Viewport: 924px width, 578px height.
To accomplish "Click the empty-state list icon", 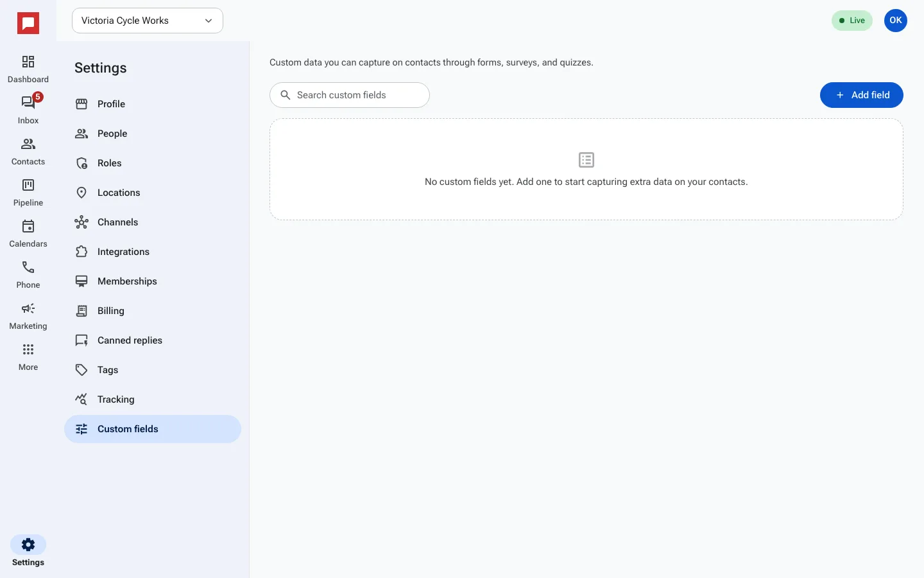I will pos(586,160).
